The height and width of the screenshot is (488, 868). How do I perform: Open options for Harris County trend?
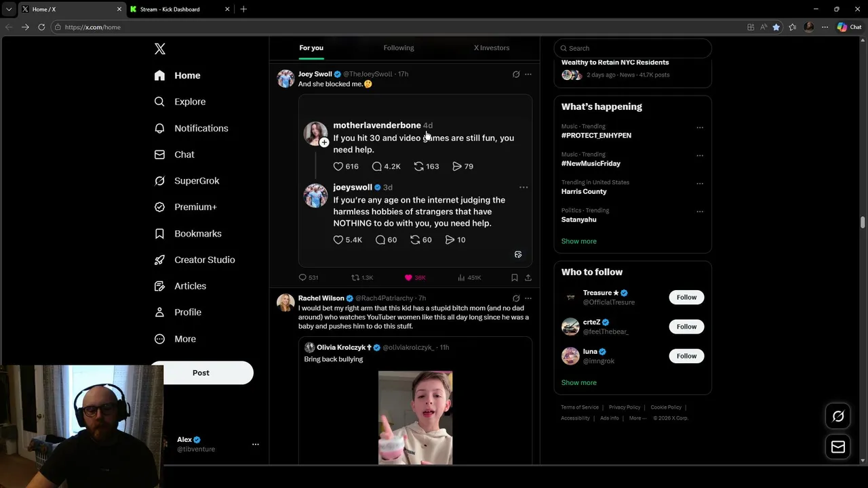coord(700,184)
